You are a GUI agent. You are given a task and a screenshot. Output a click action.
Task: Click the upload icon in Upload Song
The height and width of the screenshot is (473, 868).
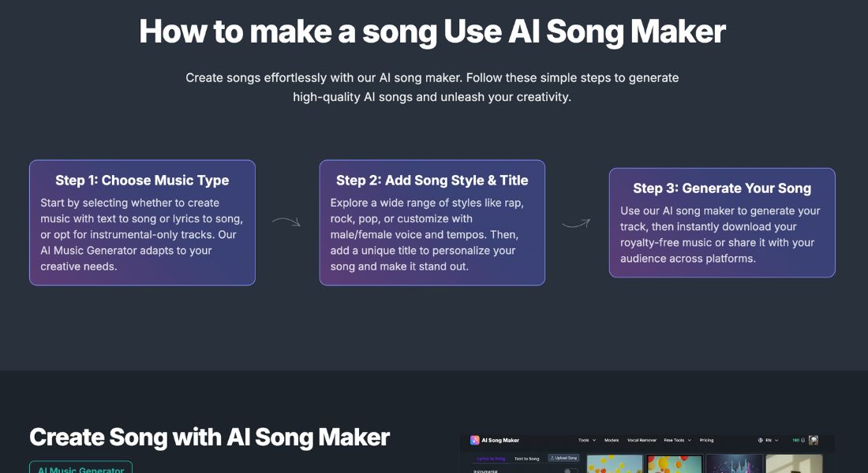(x=552, y=458)
